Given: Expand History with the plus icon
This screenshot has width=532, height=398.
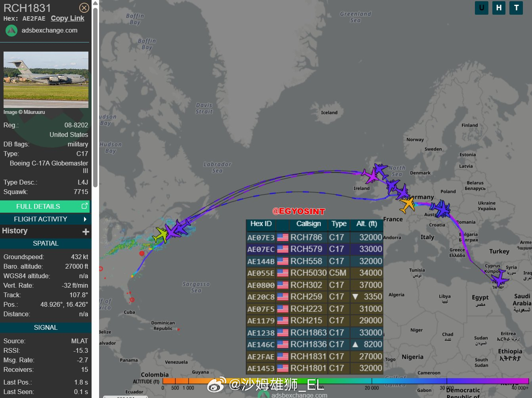Looking at the screenshot, I should [86, 231].
